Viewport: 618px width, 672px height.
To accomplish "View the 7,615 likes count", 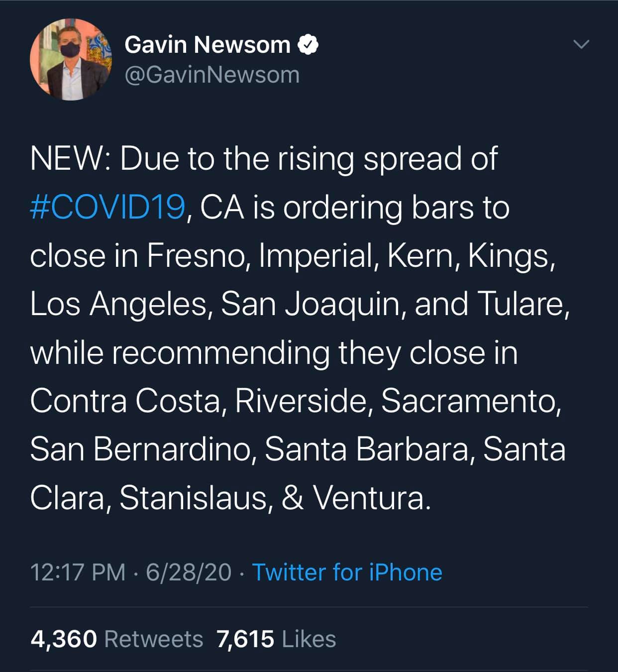I will pyautogui.click(x=245, y=639).
